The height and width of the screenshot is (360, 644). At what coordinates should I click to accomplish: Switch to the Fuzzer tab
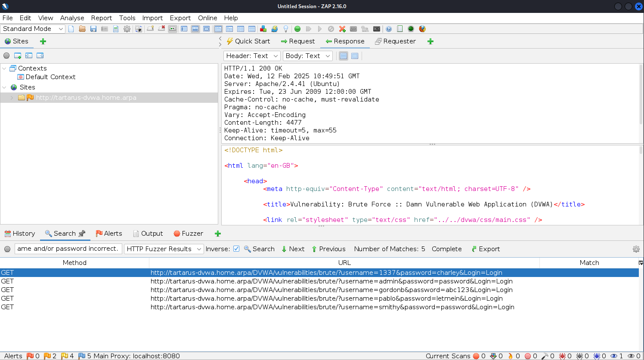click(188, 234)
